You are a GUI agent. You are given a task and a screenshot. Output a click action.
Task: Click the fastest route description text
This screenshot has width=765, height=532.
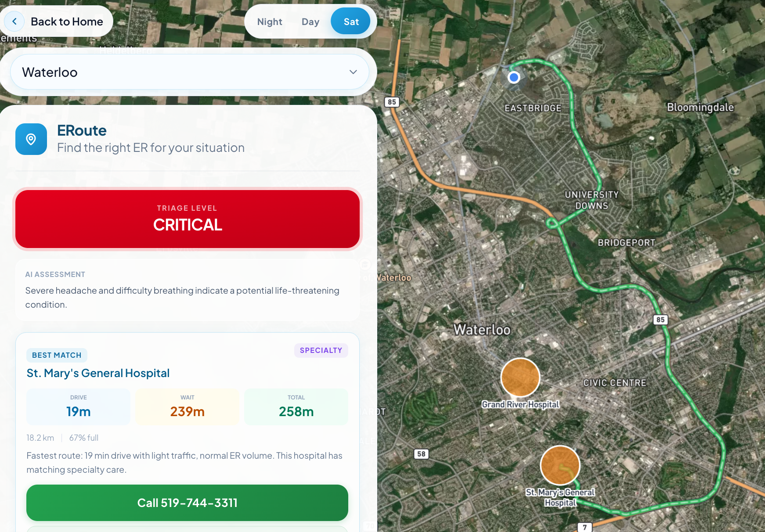pos(184,463)
